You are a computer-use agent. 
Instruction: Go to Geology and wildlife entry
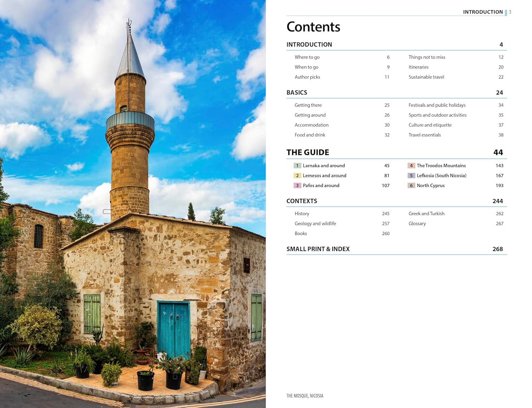[315, 224]
